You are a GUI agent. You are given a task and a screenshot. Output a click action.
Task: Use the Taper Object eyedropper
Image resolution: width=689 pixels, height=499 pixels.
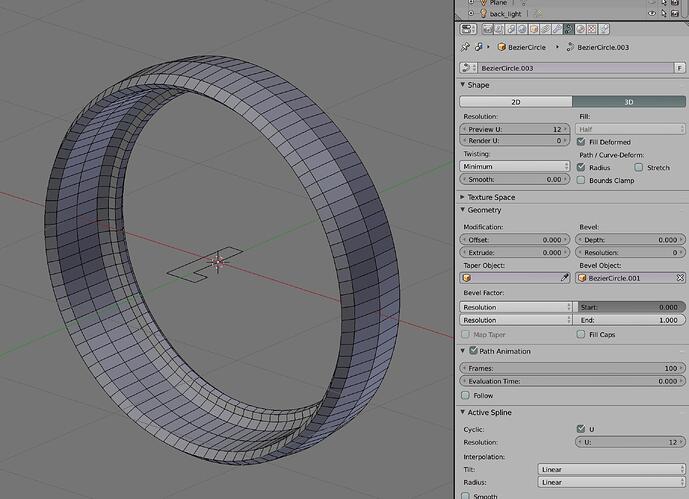point(565,278)
